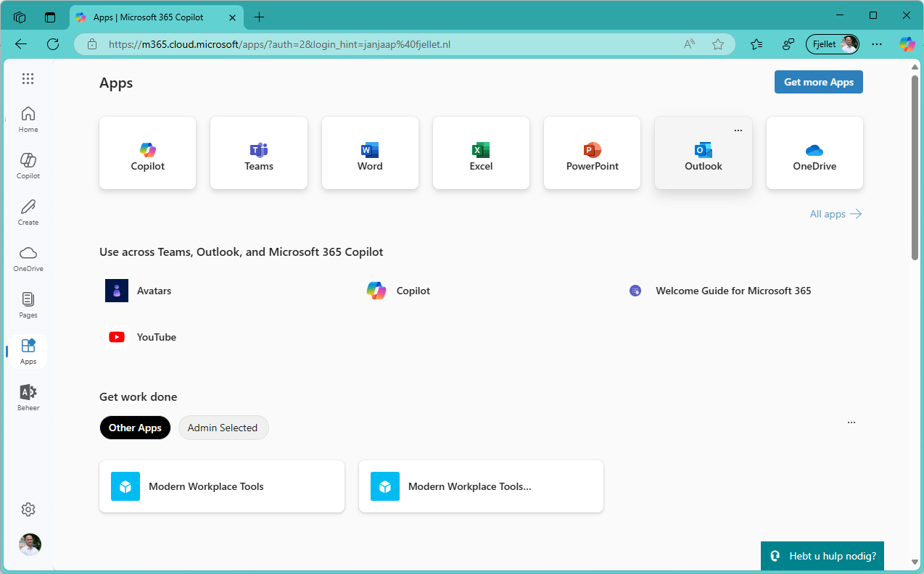Click the address bar URL

point(279,44)
